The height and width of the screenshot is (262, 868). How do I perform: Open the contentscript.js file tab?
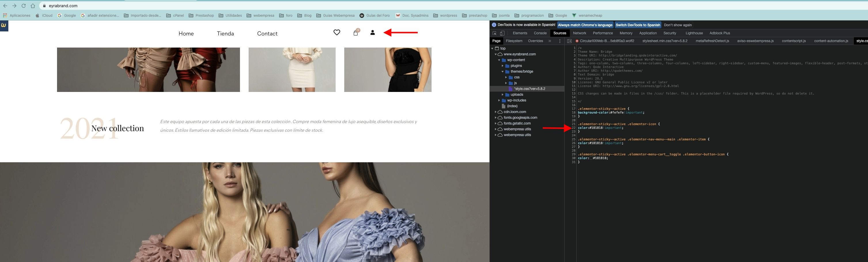coord(794,41)
